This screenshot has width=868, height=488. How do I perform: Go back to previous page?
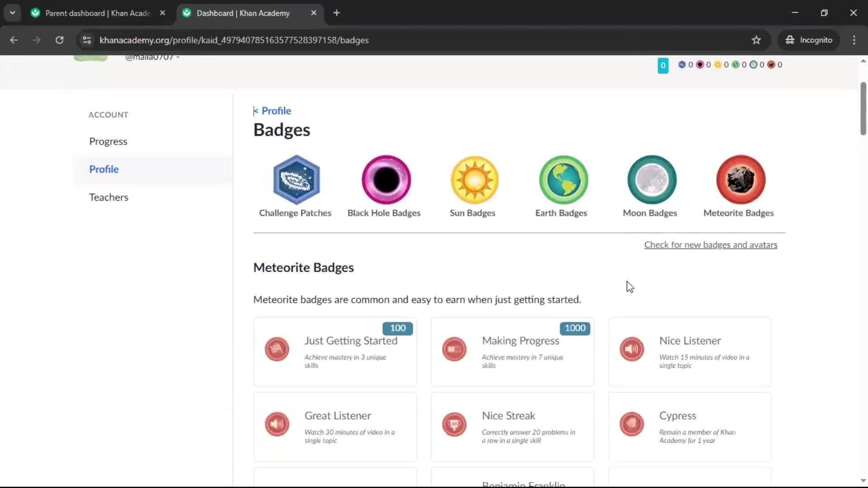click(14, 40)
